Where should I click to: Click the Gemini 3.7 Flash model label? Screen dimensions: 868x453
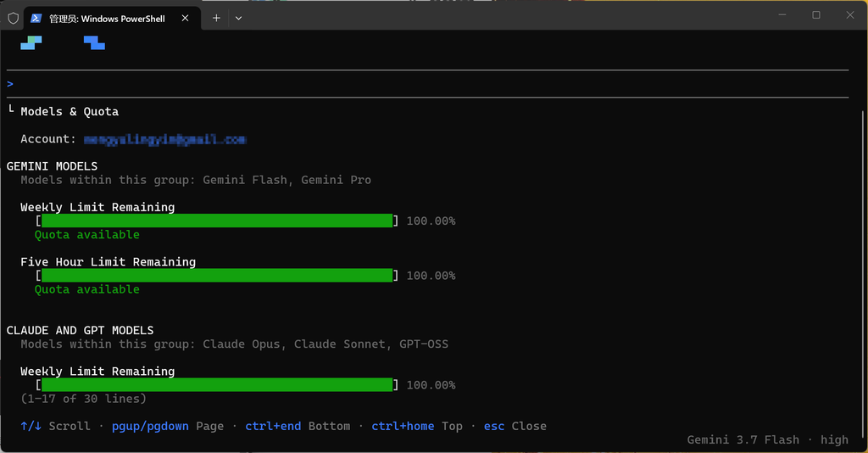click(743, 439)
